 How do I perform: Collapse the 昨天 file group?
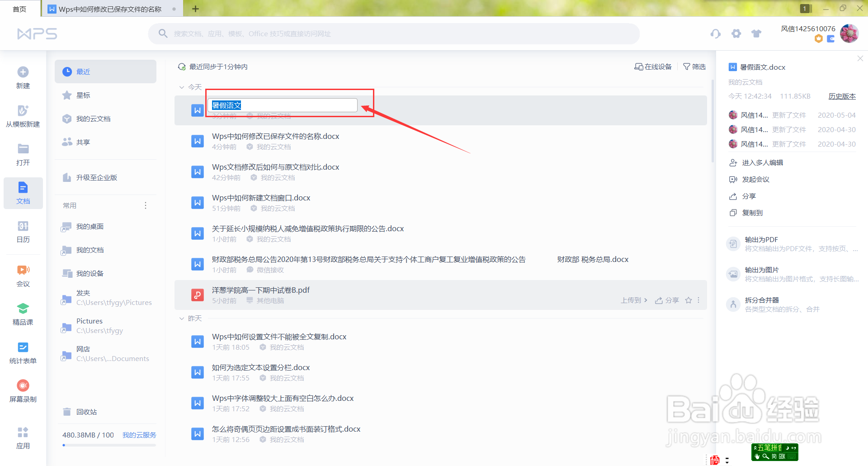click(182, 318)
